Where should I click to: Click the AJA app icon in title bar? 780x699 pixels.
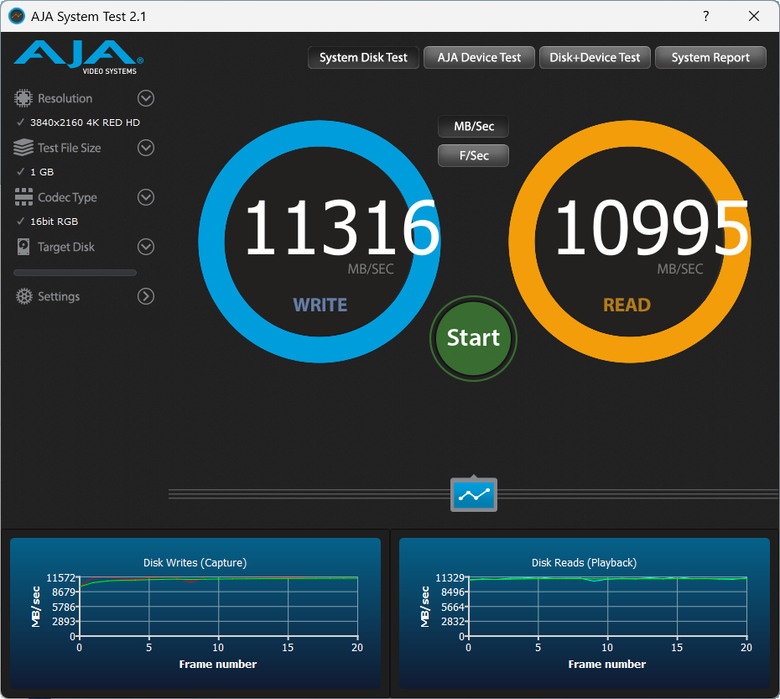[16, 16]
